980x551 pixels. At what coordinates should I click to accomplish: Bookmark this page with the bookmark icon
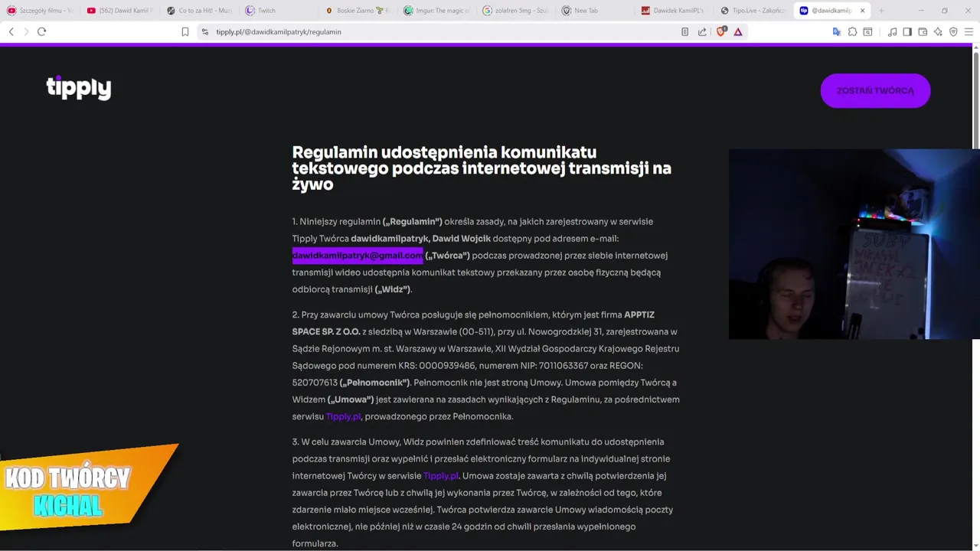tap(185, 31)
